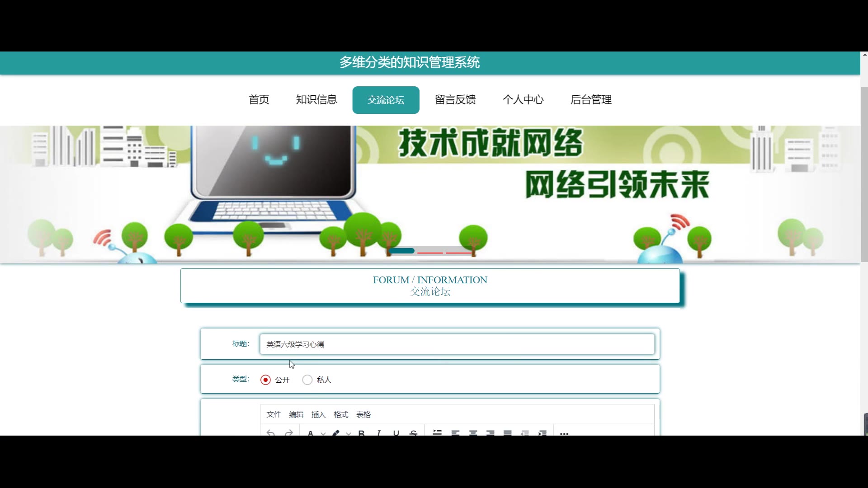Click the Strikethrough formatting icon
The image size is (868, 488).
coord(413,433)
